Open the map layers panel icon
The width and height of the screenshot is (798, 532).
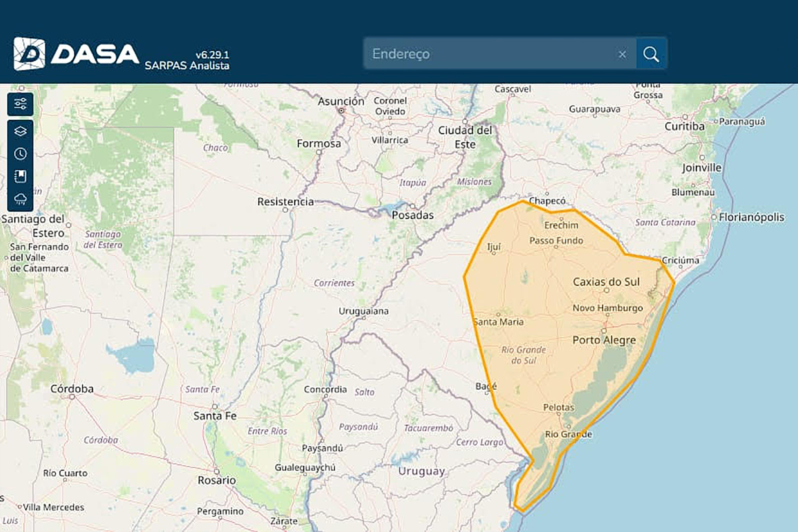(20, 131)
